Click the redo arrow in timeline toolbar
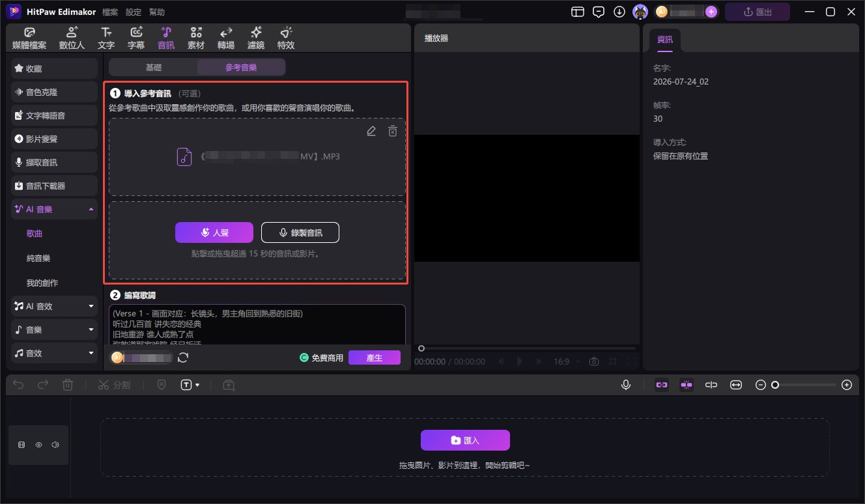The image size is (865, 504). 43,385
